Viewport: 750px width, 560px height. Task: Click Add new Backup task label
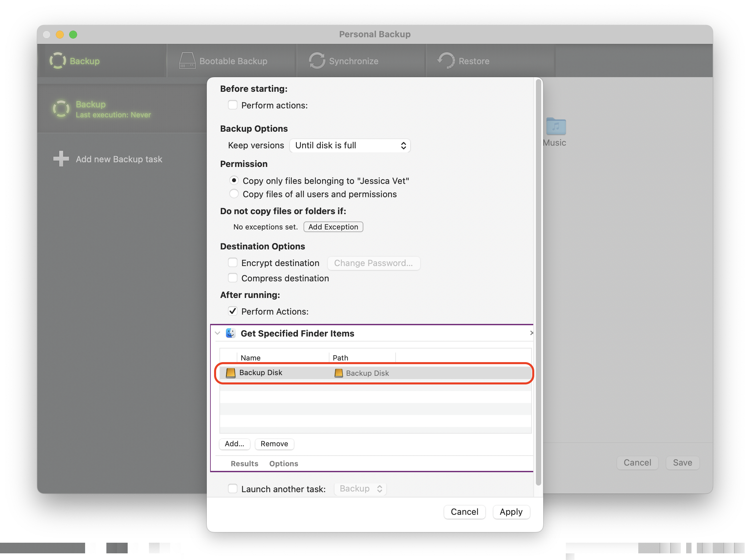pos(119,159)
